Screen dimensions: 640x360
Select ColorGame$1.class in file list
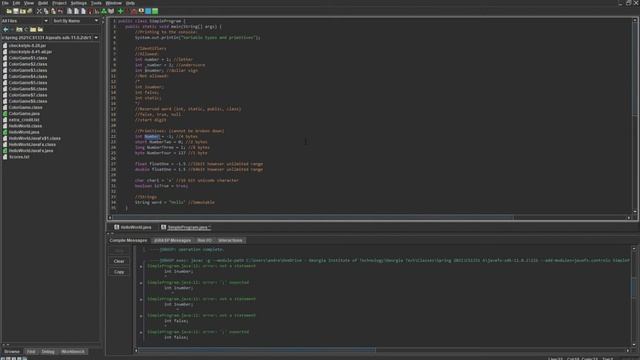click(28, 58)
